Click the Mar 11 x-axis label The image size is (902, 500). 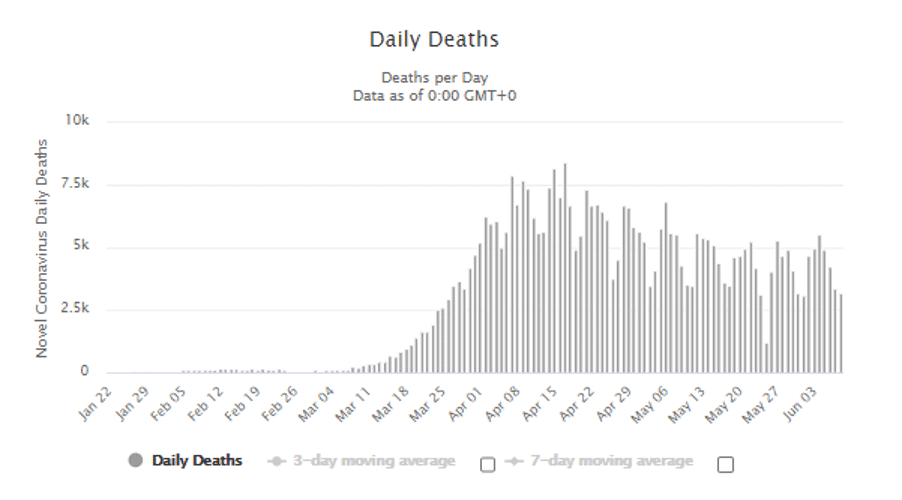(353, 404)
